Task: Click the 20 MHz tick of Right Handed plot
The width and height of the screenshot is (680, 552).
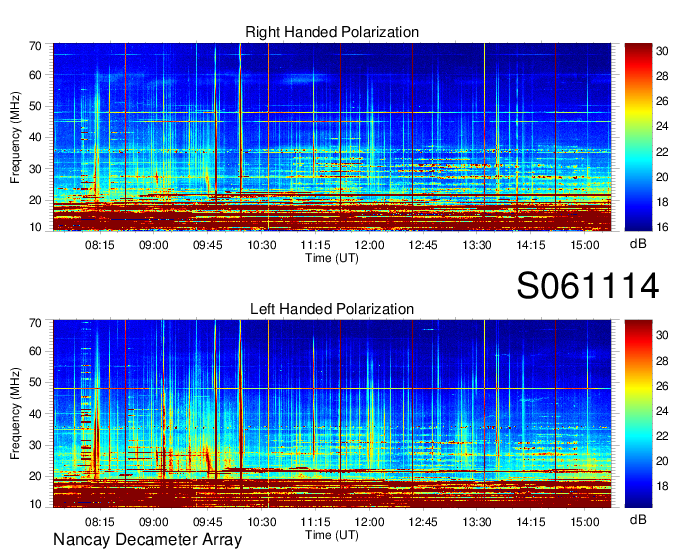Action: pos(35,200)
